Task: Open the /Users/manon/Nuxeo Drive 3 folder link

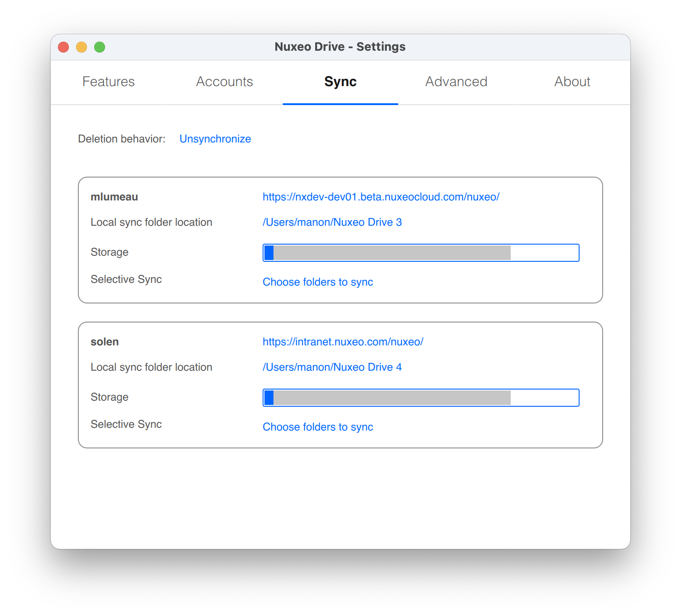Action: coord(332,222)
